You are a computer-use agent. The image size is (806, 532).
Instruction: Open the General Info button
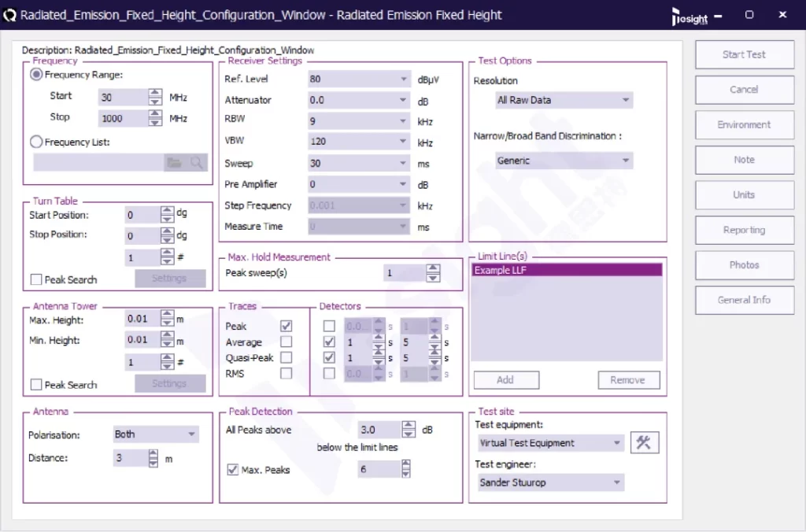point(745,300)
